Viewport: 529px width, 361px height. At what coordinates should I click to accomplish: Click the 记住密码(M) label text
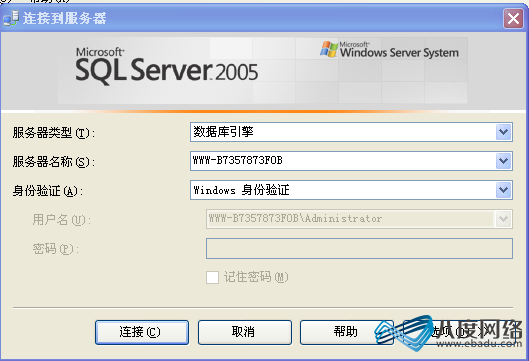pos(256,277)
